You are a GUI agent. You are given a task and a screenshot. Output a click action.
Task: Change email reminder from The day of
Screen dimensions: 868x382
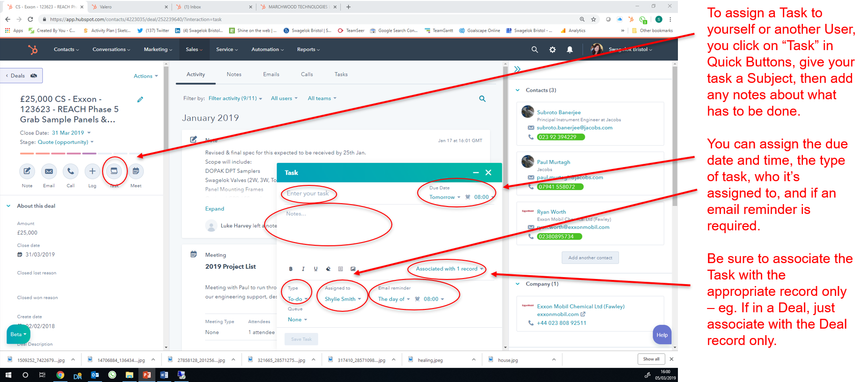point(394,299)
